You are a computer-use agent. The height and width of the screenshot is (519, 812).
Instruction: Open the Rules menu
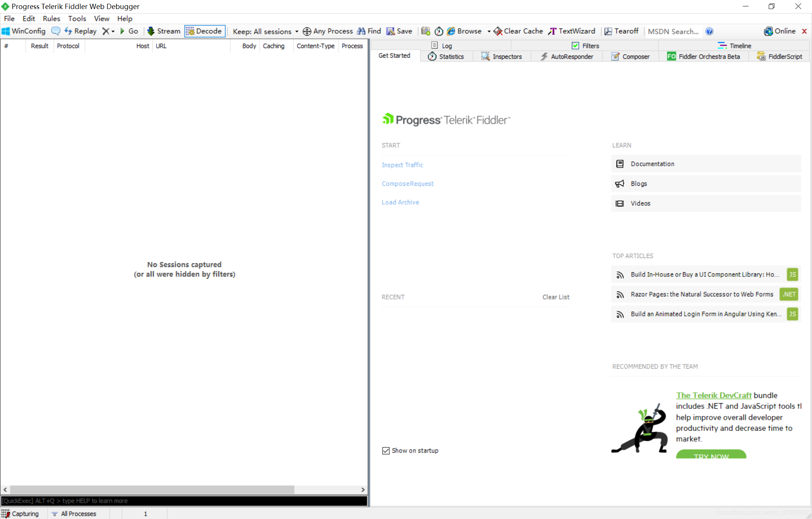tap(51, 18)
